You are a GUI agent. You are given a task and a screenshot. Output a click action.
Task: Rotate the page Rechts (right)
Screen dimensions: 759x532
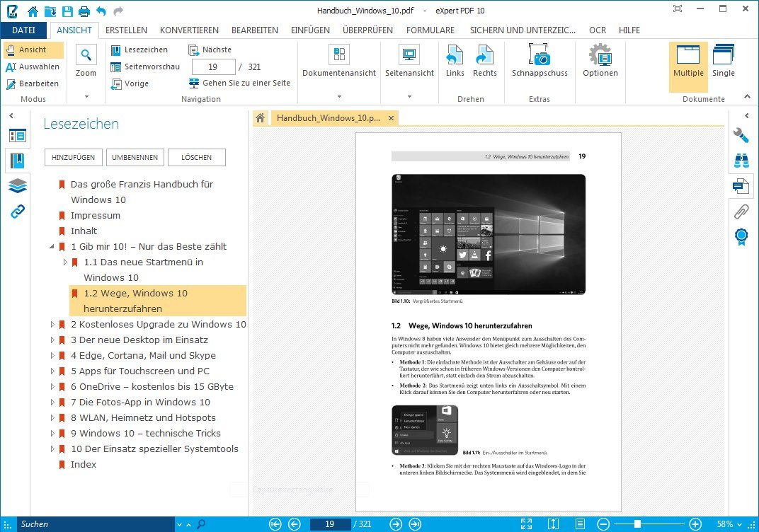tap(484, 61)
